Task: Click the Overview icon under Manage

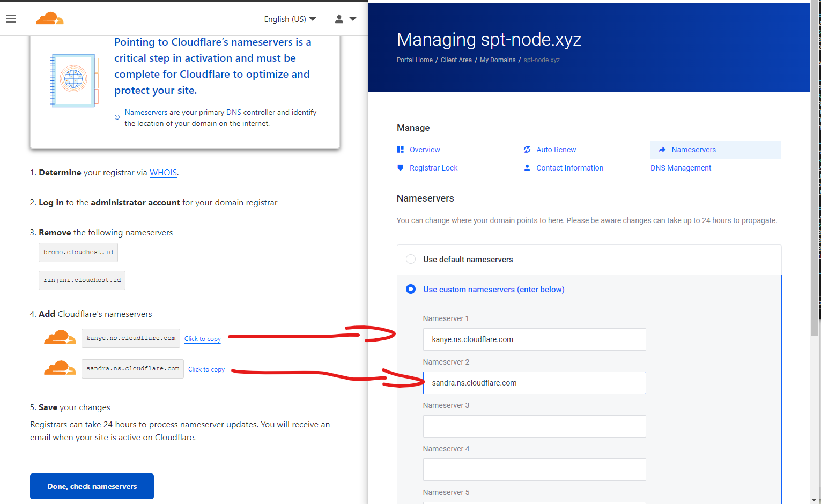Action: click(400, 150)
